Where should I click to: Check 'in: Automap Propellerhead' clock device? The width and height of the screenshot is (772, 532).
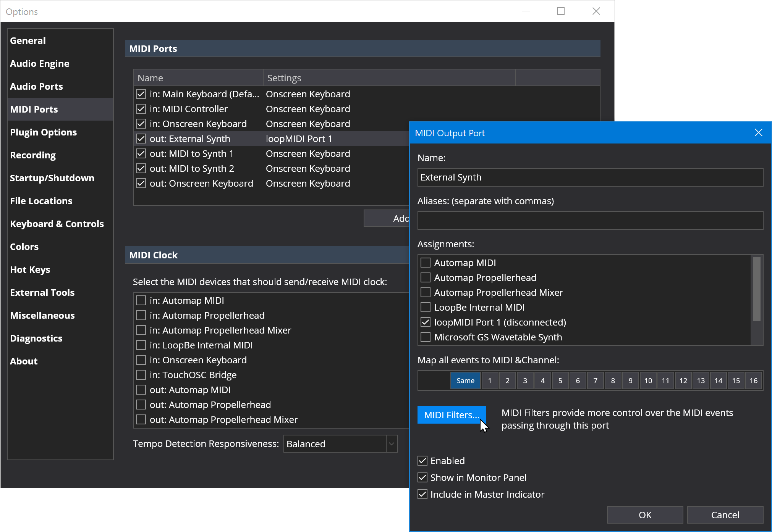coord(141,315)
